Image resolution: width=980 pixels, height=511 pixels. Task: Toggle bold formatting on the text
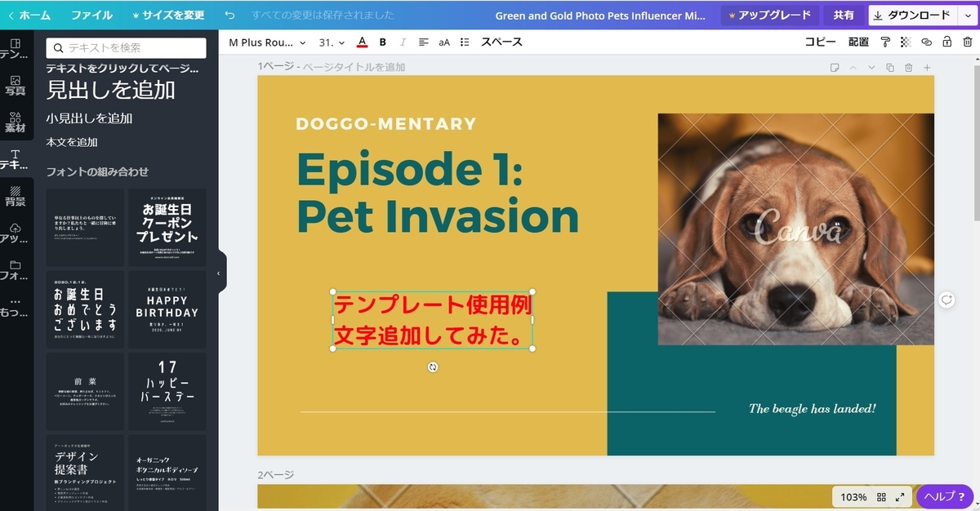pos(382,42)
